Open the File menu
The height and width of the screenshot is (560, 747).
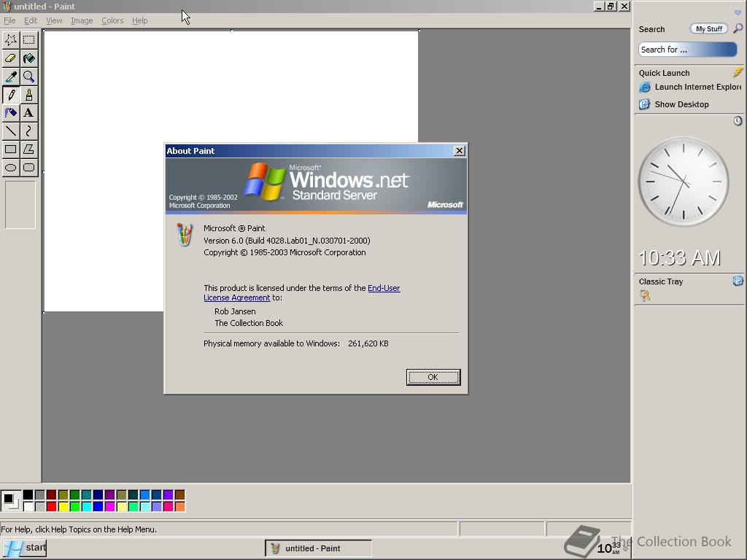click(9, 20)
